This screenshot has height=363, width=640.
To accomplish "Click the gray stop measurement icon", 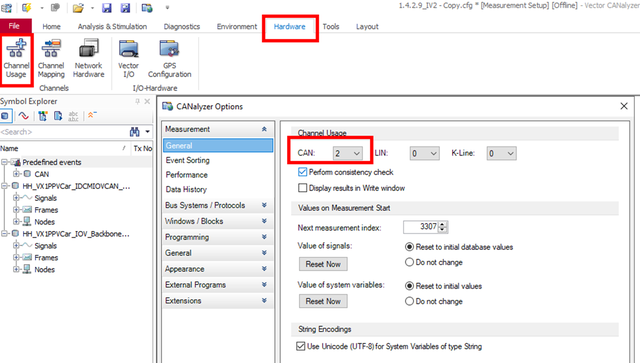I will pyautogui.click(x=55, y=7).
